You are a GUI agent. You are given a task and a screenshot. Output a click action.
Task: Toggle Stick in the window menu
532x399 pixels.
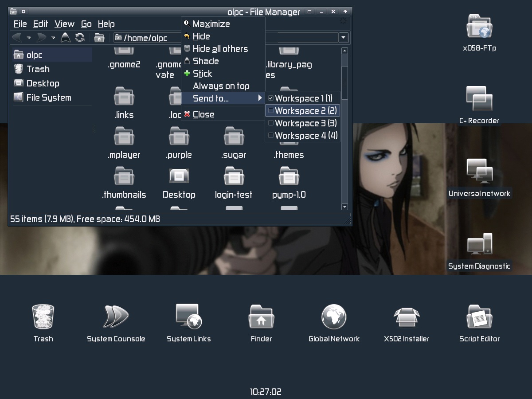coord(223,74)
